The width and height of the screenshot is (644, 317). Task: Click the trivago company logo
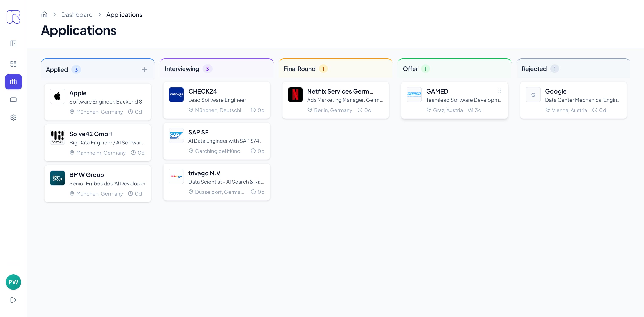(176, 176)
